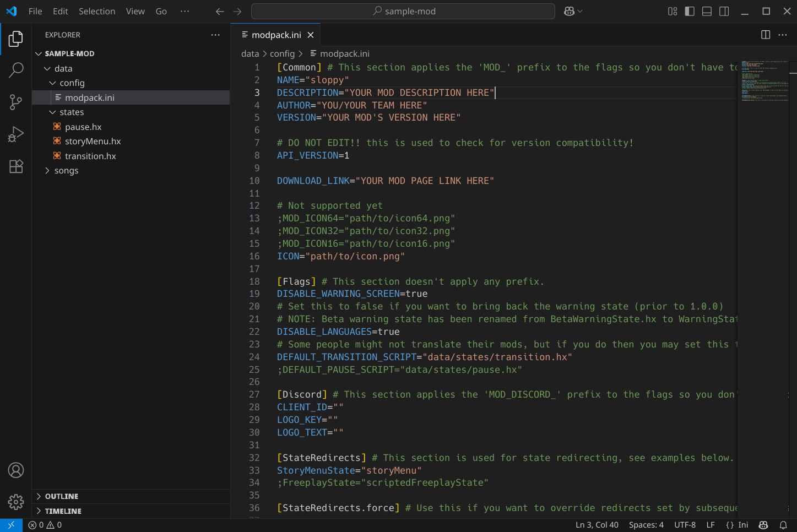The width and height of the screenshot is (797, 532).
Task: Click the minimap code overview
Action: (765, 81)
